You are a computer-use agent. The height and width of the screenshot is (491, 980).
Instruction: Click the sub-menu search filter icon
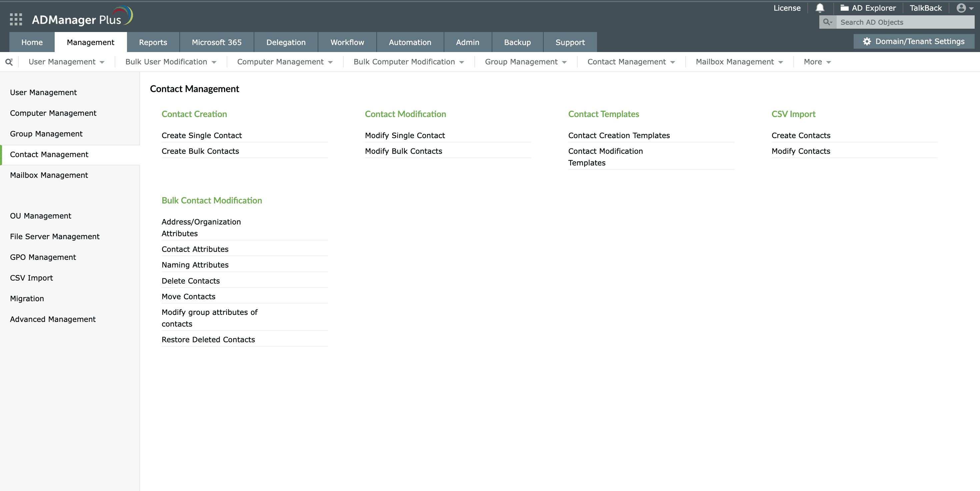[9, 62]
